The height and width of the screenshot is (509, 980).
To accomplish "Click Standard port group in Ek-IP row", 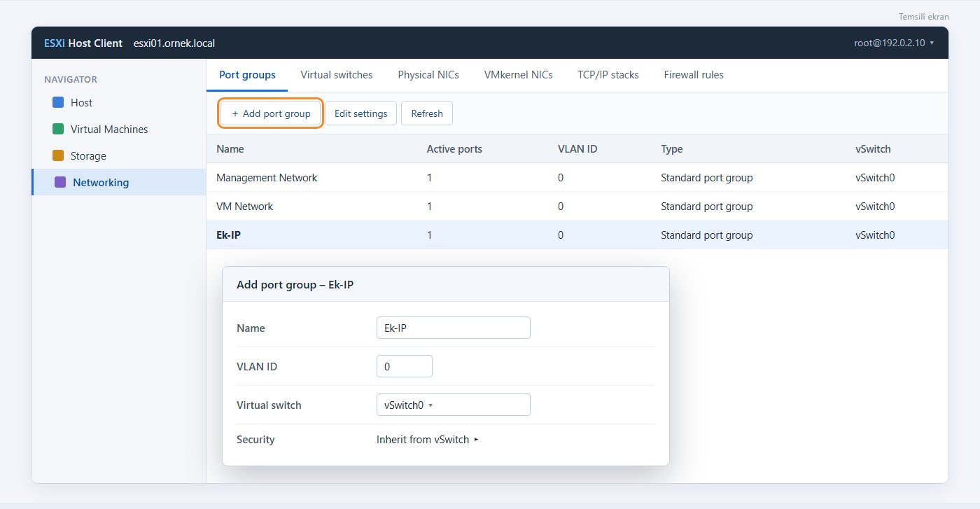I will pyautogui.click(x=706, y=235).
